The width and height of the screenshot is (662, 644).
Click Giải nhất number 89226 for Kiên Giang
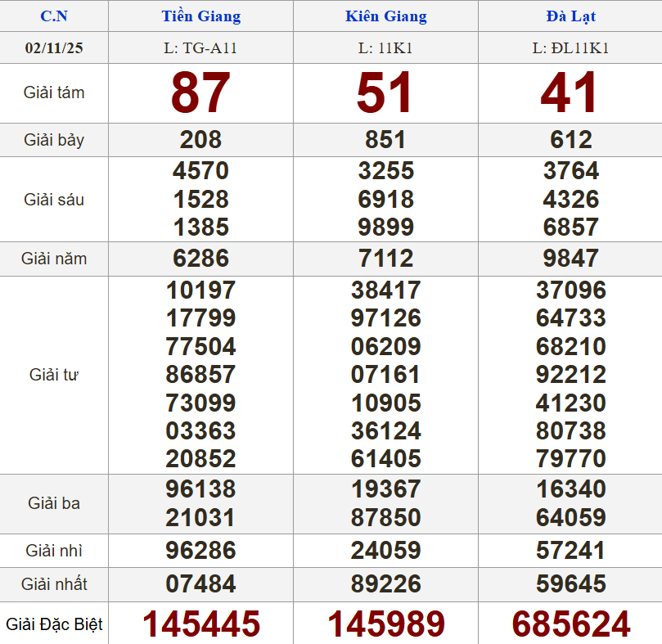[385, 584]
